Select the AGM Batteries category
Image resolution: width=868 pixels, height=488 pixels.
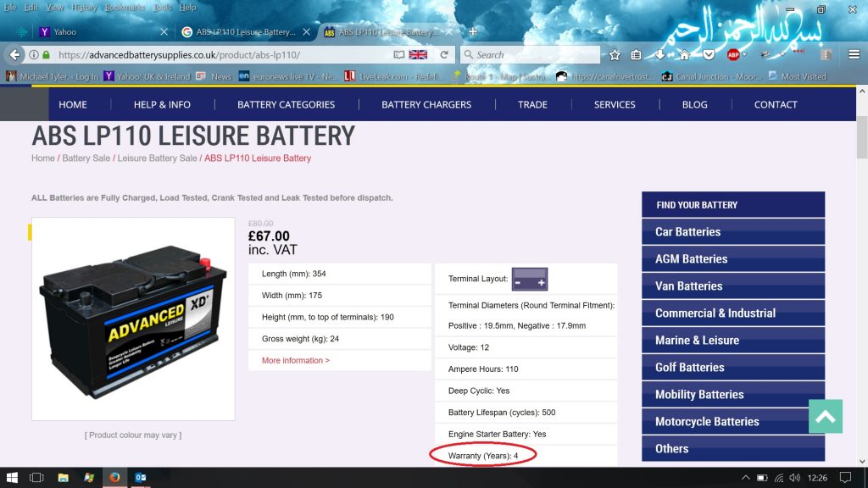(733, 259)
